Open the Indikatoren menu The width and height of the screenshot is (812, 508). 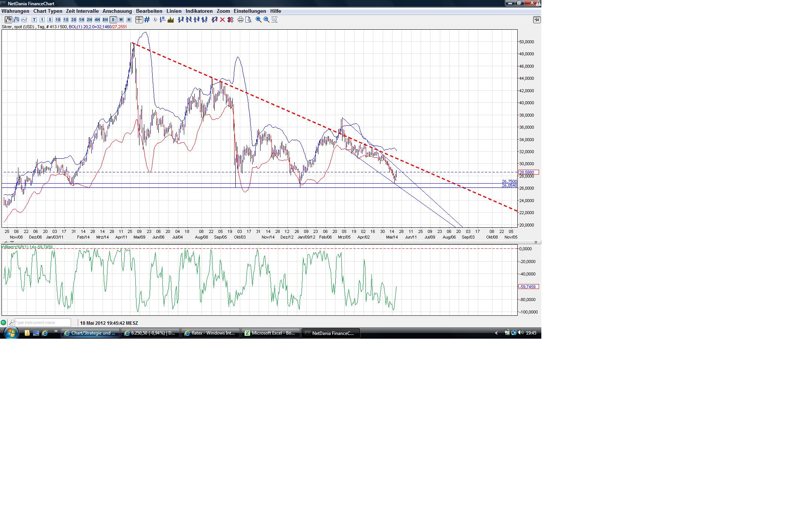tap(199, 11)
